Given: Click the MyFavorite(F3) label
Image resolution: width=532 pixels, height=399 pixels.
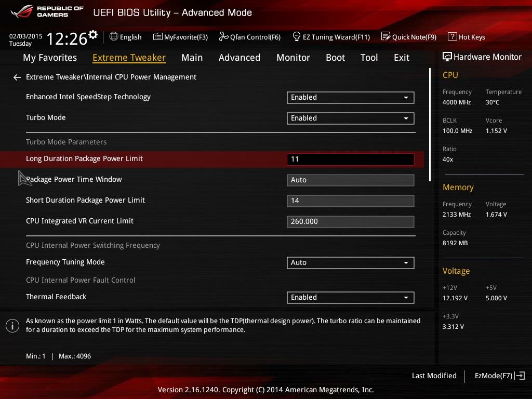Looking at the screenshot, I should 186,37.
